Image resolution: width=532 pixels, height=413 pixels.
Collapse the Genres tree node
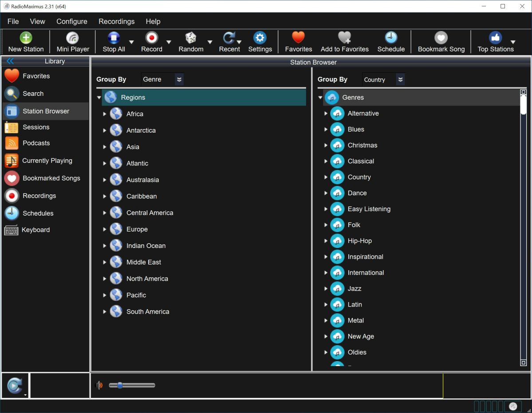coord(320,98)
